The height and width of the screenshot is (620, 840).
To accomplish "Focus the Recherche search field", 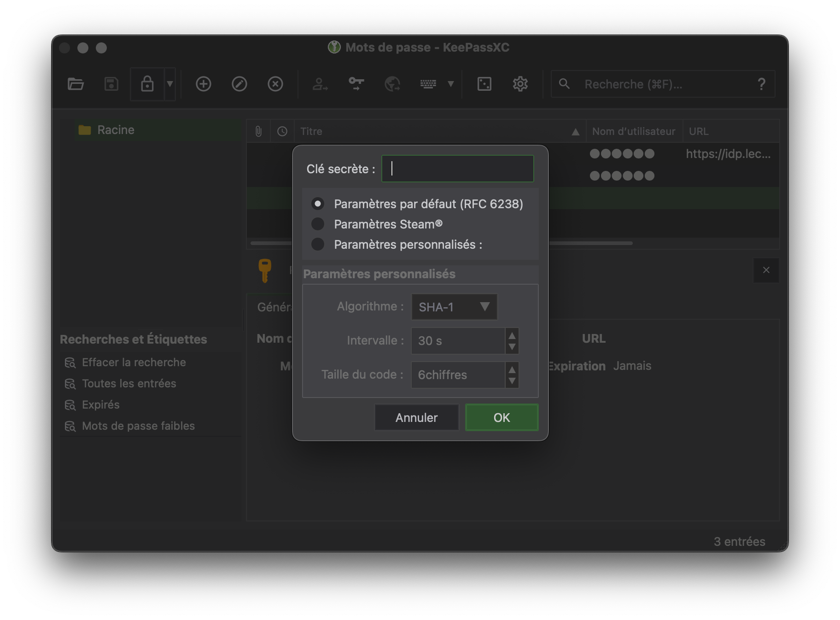I will click(x=663, y=84).
